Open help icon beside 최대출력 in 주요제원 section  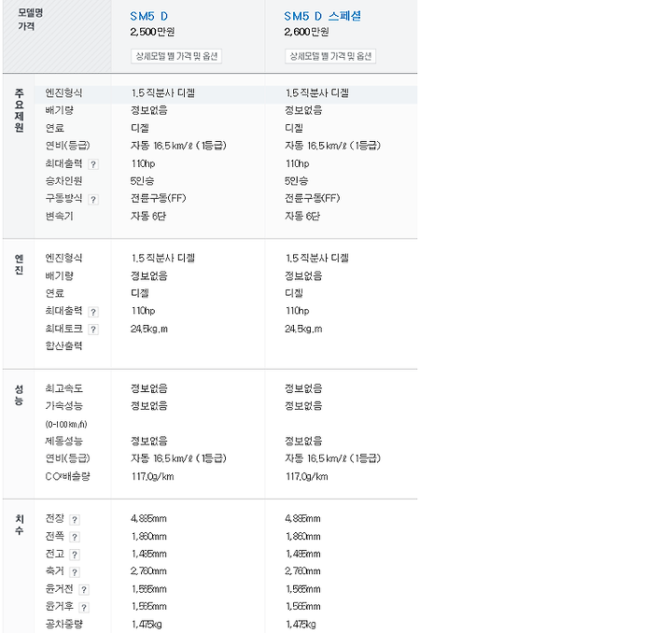tap(93, 164)
